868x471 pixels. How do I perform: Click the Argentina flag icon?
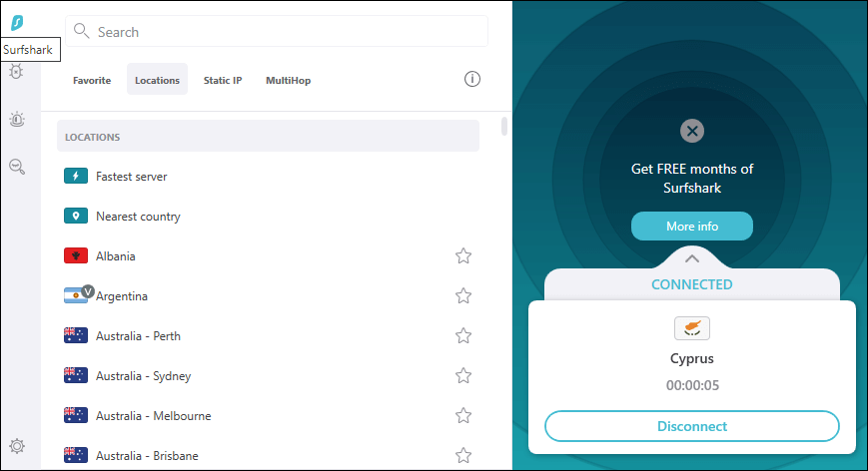(x=75, y=295)
